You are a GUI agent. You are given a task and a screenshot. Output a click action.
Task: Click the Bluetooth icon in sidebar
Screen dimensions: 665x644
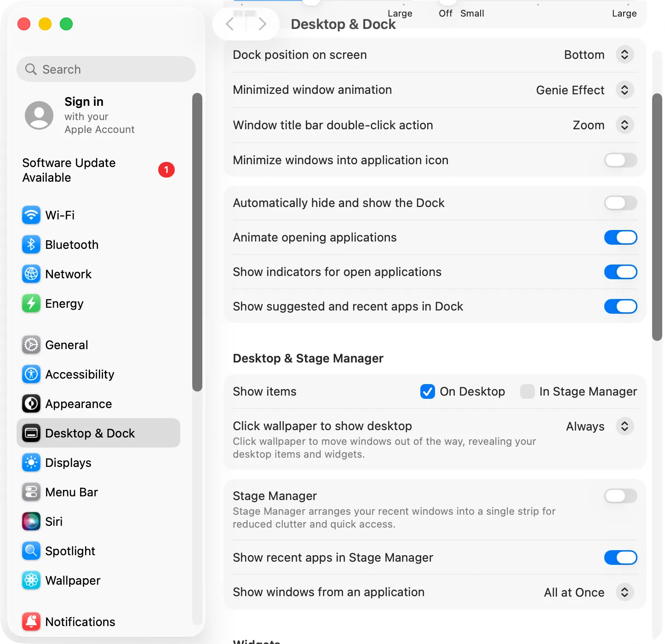tap(31, 244)
